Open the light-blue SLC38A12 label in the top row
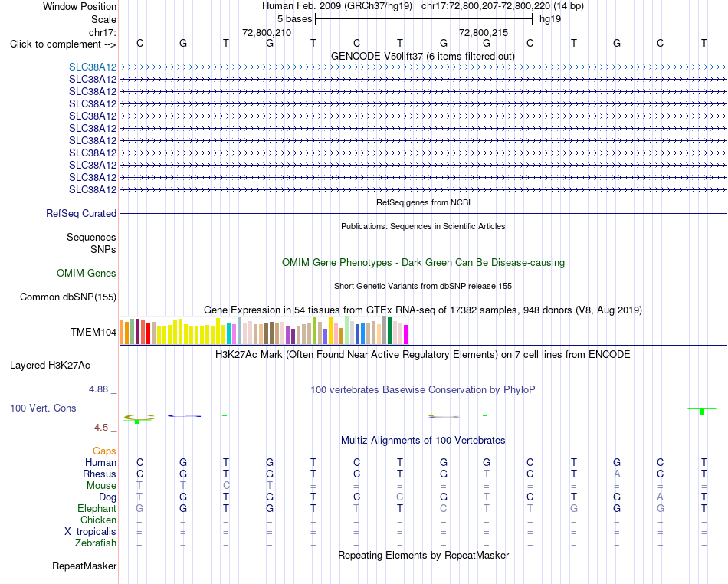The image size is (728, 584). (93, 67)
